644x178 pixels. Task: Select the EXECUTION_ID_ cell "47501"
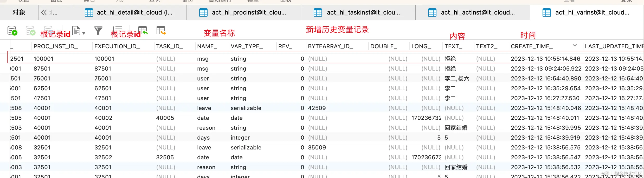coord(103,98)
